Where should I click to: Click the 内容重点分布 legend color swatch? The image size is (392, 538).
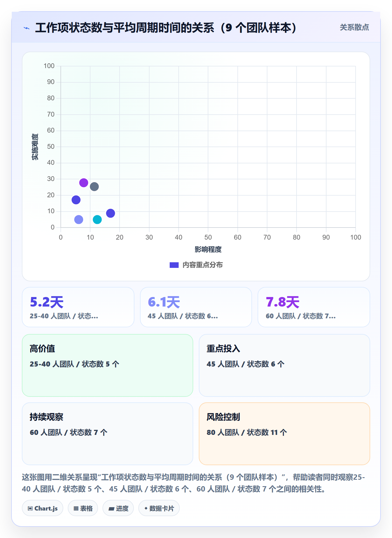pyautogui.click(x=174, y=265)
